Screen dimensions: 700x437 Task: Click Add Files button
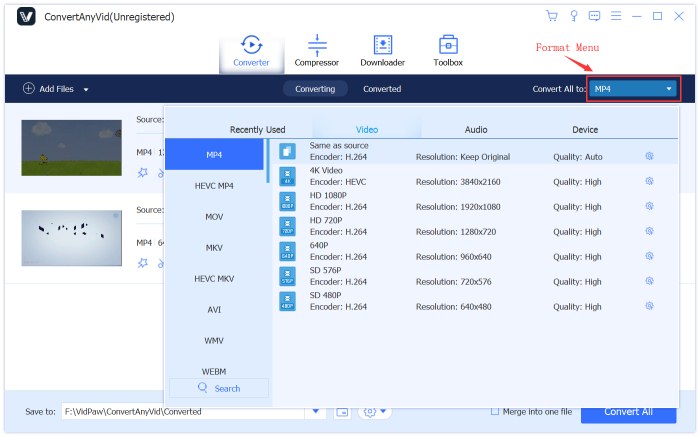(x=48, y=88)
